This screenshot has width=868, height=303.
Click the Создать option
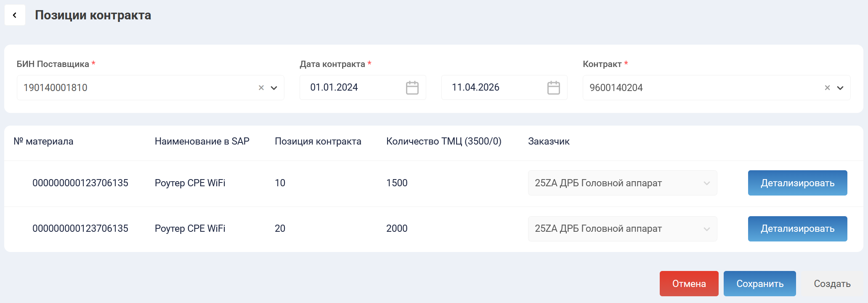[x=831, y=284]
